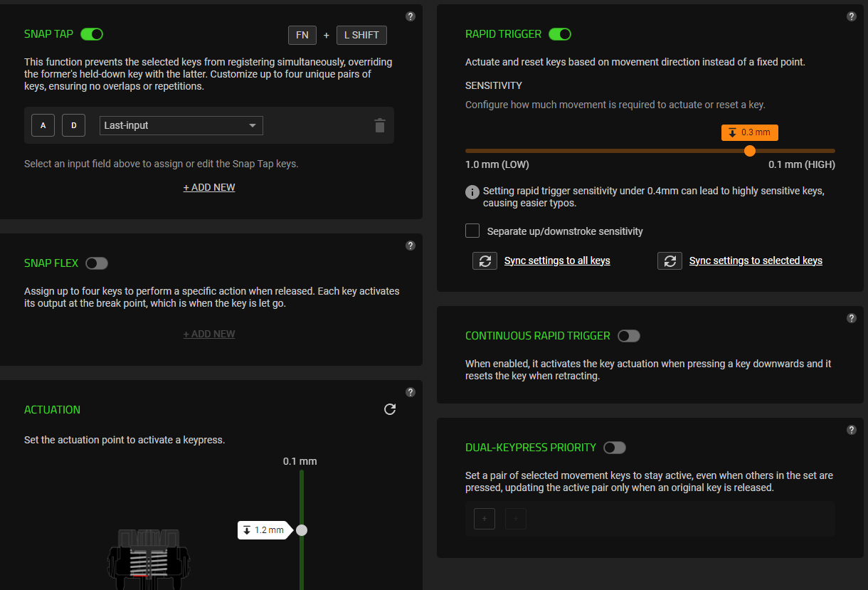
Task: Open help icon for Continuous Rapid Trigger panel
Action: [x=852, y=318]
